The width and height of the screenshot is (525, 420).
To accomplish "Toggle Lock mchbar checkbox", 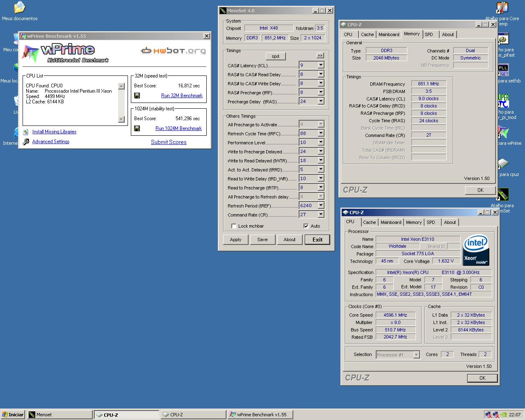I will click(x=234, y=226).
